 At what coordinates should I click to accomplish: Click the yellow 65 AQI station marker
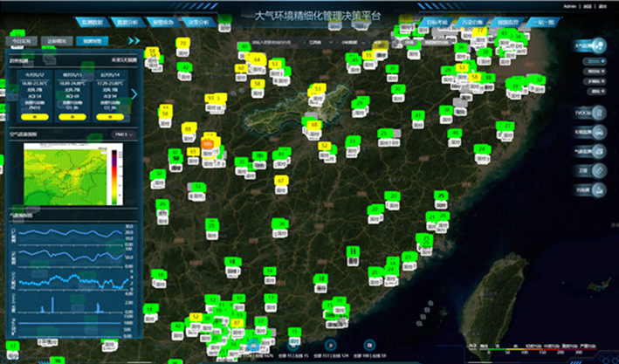pos(193,151)
